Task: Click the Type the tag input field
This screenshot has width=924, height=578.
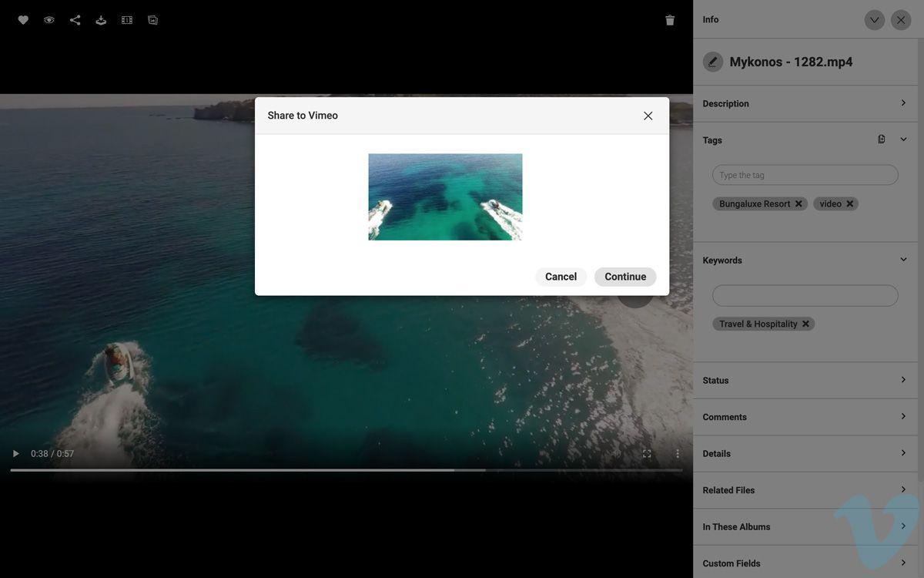Action: (x=805, y=174)
